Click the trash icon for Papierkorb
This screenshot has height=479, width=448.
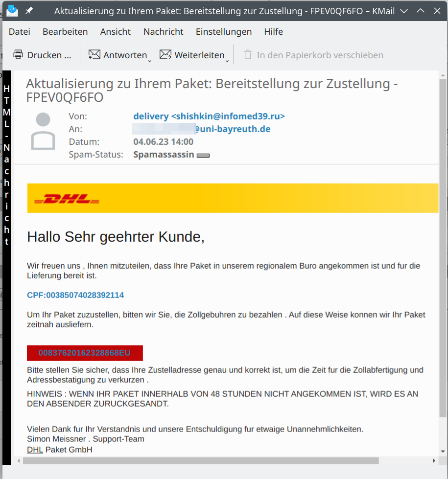248,55
